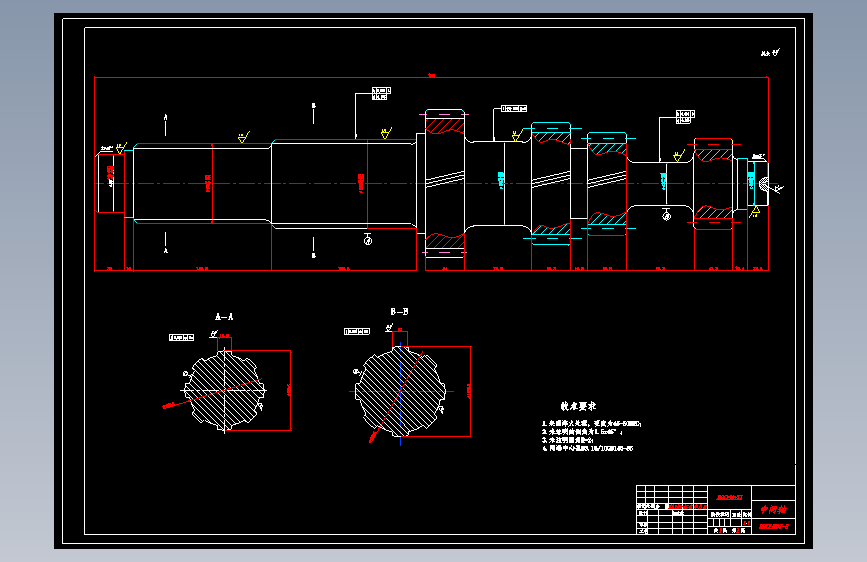Select the tolerance frame above the A—A section

tap(181, 337)
